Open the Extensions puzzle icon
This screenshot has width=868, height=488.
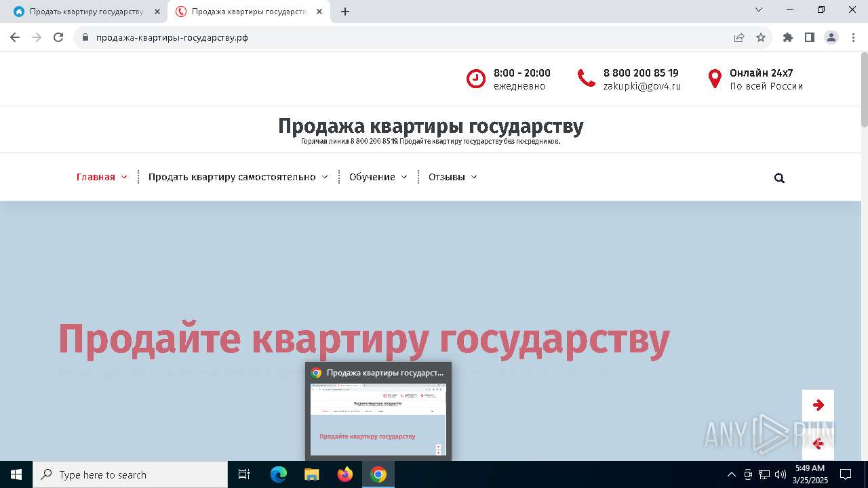point(788,38)
